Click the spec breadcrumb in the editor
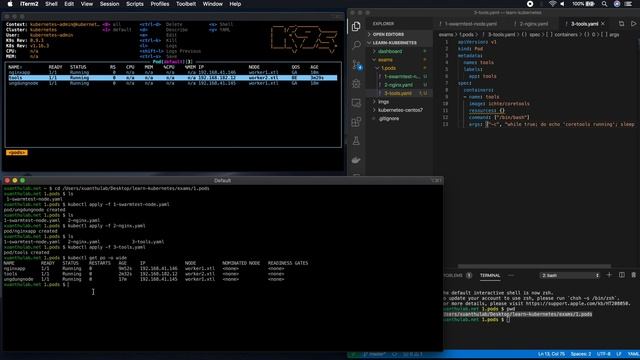 coord(535,35)
